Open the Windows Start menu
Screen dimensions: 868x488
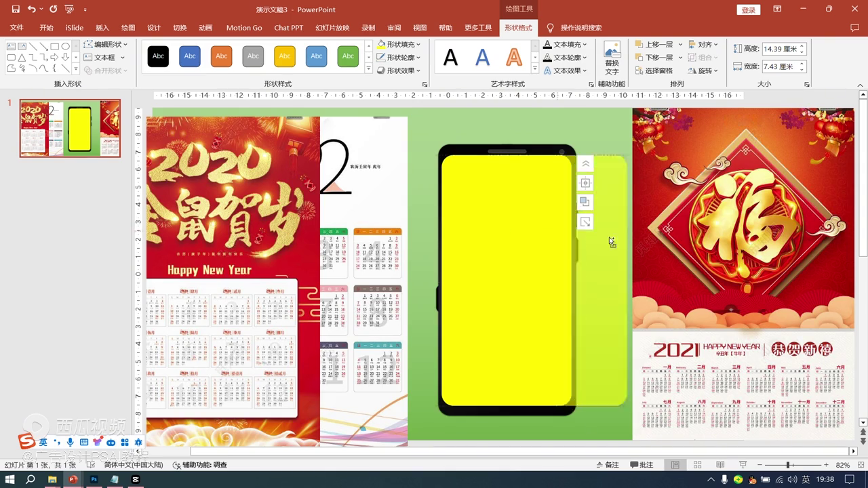point(10,479)
